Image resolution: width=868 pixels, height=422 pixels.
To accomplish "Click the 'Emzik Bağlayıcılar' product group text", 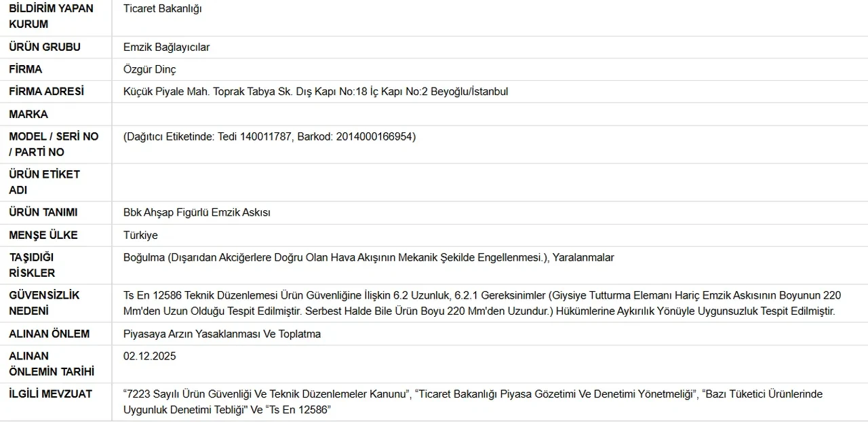I will click(166, 47).
